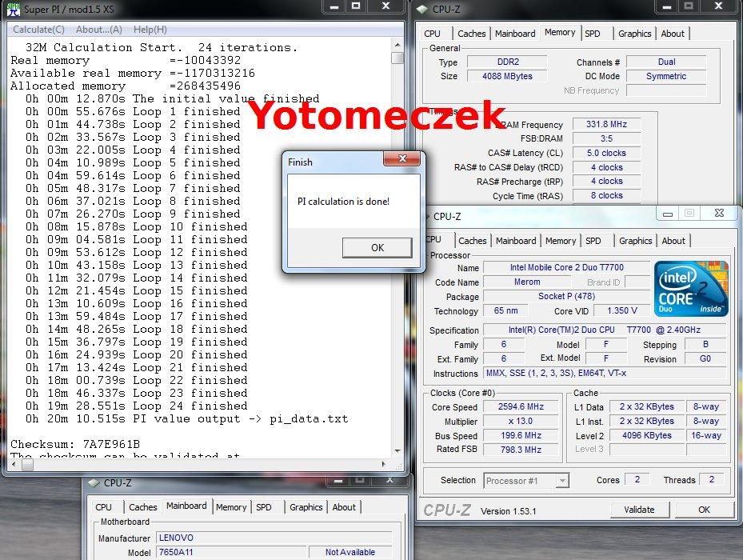Open Caches tab in Processor CPU-Z window
This screenshot has height=560, width=743.
click(473, 241)
